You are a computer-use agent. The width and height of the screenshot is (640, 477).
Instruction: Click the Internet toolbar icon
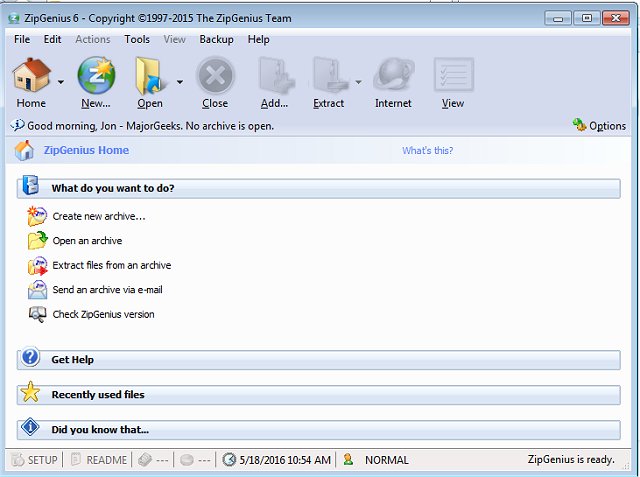tap(393, 75)
